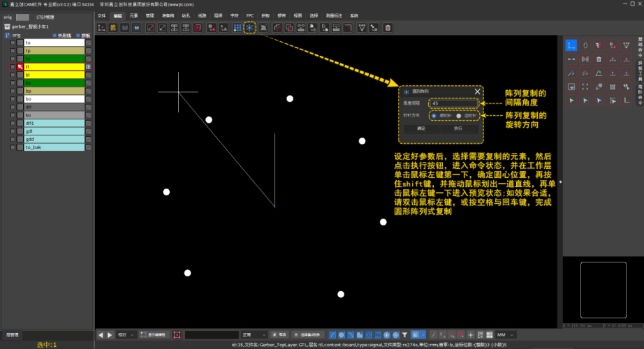Select the clockwise radio button in the array dialog
Screen dimensions: 644x349
434,116
